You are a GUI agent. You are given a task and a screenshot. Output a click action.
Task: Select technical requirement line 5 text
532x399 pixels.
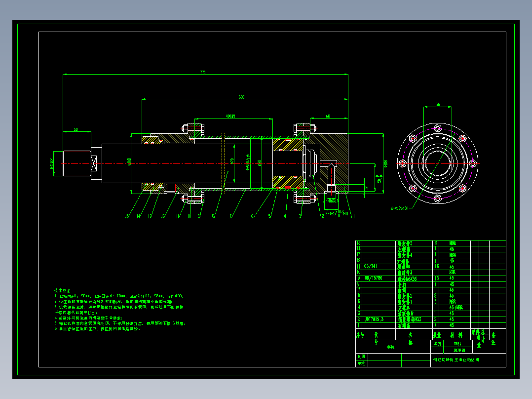[x=119, y=323]
